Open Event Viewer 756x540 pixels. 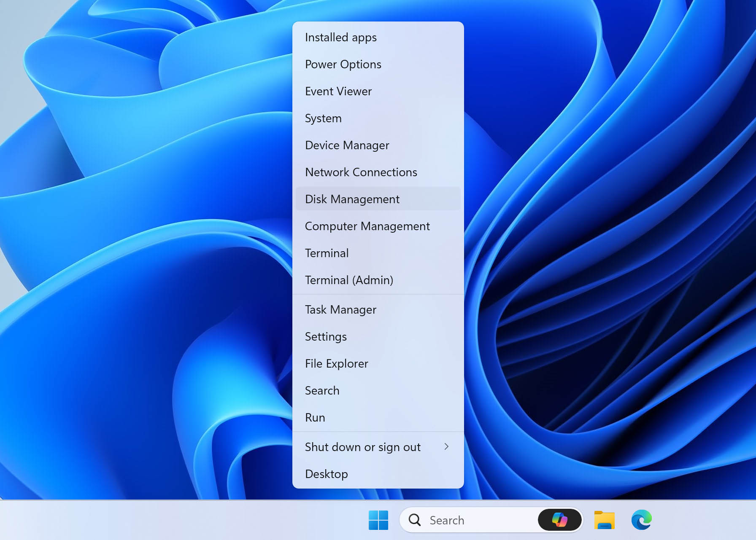tap(338, 91)
